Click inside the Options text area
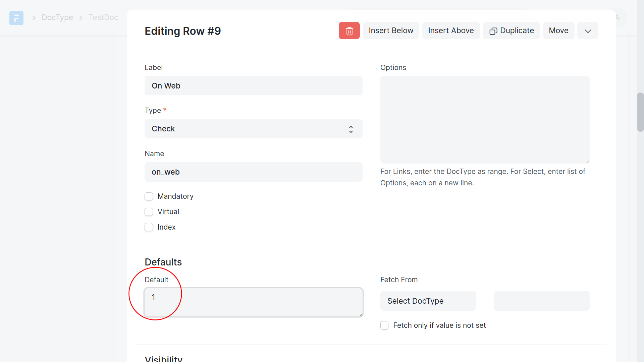The width and height of the screenshot is (644, 362). pos(485,120)
